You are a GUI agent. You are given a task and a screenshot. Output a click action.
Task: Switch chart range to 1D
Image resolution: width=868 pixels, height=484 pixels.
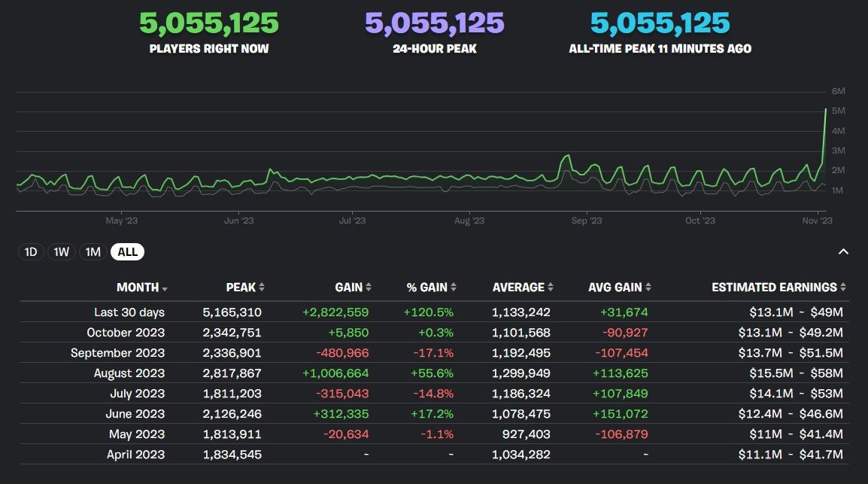tap(31, 252)
